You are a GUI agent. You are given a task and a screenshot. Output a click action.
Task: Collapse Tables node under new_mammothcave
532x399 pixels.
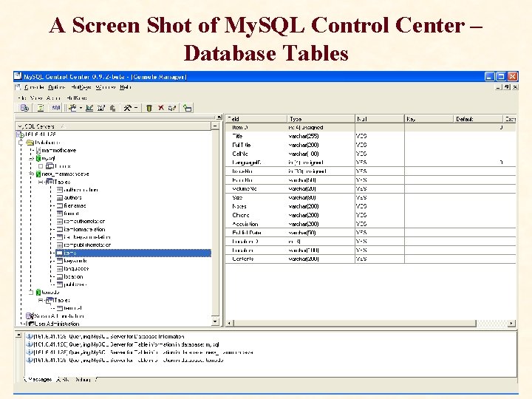41,182
